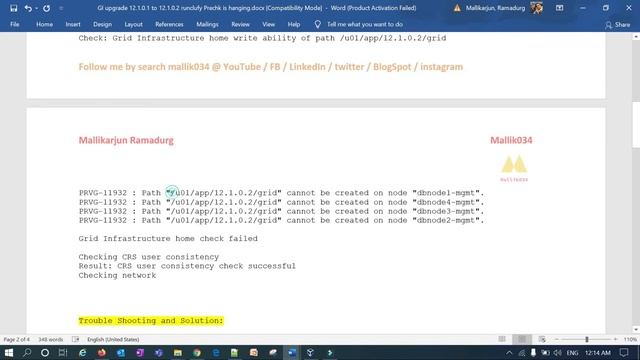Click the vertical scrollbar thumb

pyautogui.click(x=636, y=124)
